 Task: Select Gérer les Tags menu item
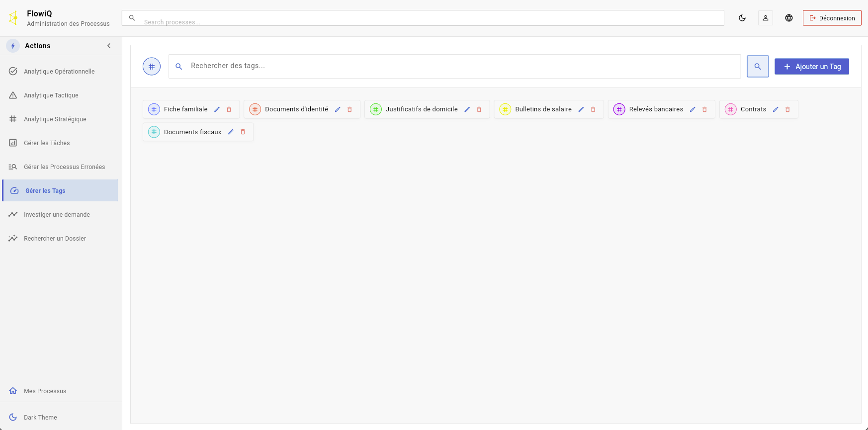[x=60, y=191]
